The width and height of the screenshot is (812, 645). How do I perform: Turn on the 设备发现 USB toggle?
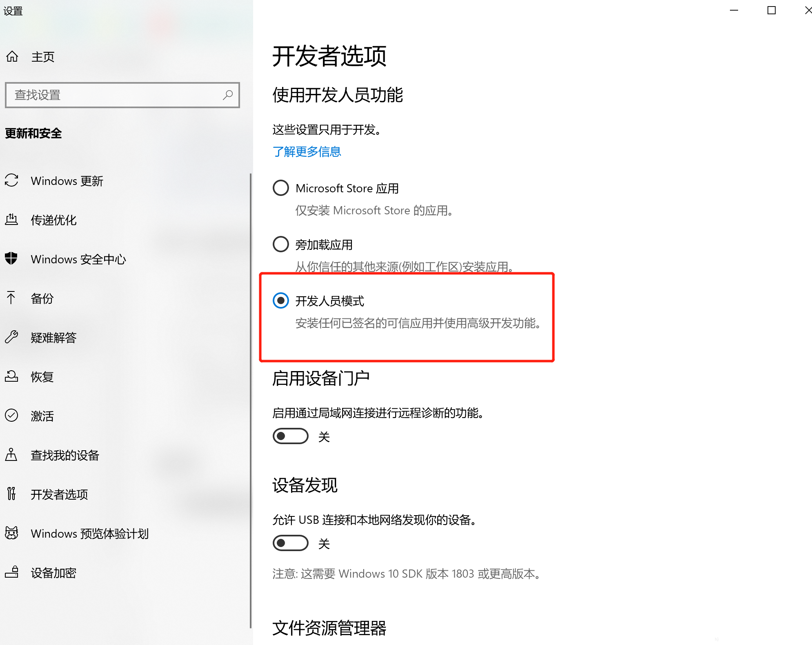(290, 543)
